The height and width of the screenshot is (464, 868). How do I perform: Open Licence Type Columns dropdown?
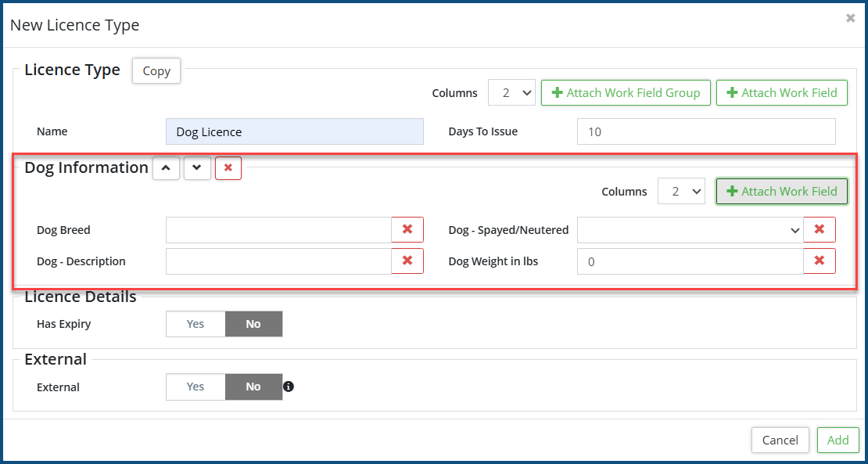pos(511,92)
